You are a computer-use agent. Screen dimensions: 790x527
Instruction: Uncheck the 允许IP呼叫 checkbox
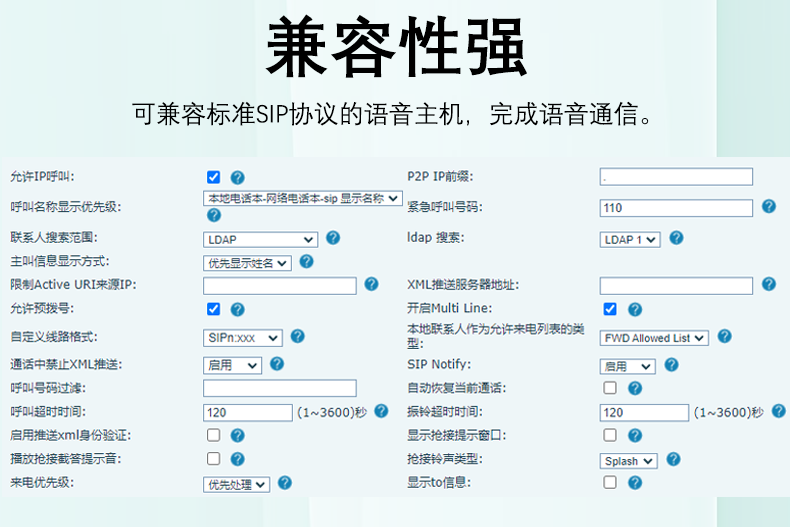click(x=213, y=177)
